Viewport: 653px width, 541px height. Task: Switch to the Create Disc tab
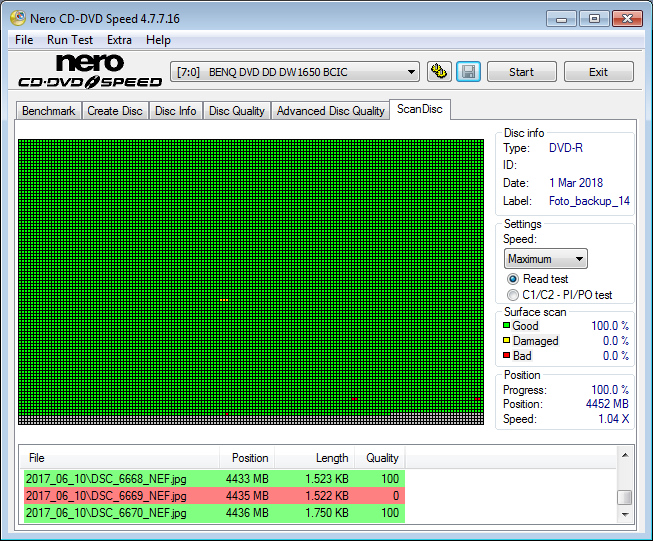point(115,111)
